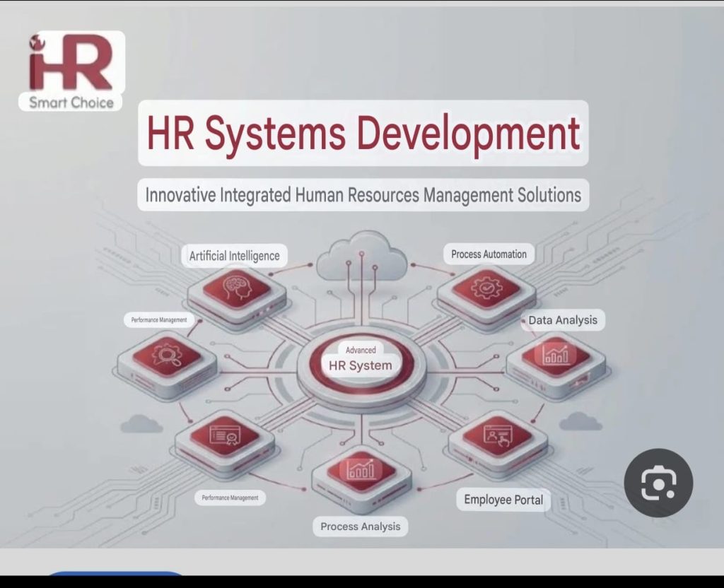Tap the iHR Smart Choice logo
Screen dimensions: 724x588
pos(73,71)
